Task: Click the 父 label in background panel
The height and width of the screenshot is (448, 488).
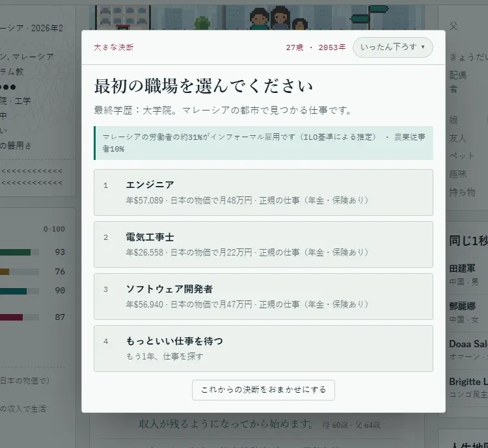Action: pyautogui.click(x=454, y=25)
